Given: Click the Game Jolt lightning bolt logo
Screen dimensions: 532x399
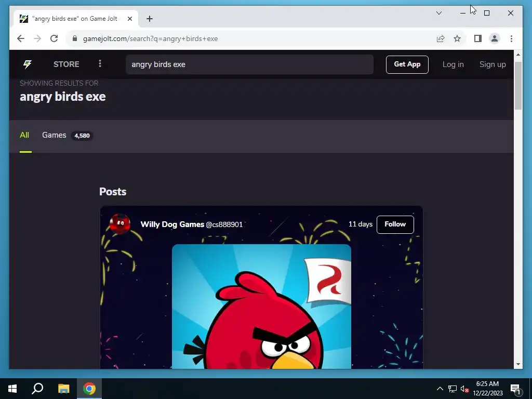Looking at the screenshot, I should pyautogui.click(x=28, y=64).
